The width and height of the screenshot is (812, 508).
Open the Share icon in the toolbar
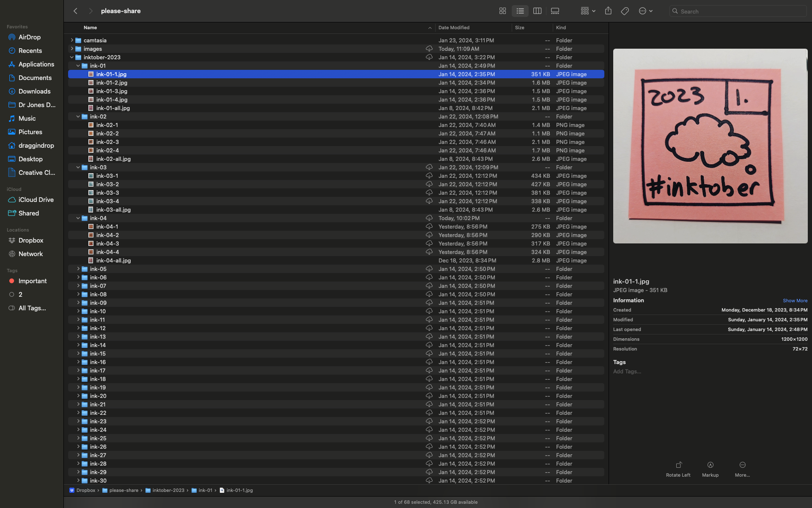coord(609,11)
